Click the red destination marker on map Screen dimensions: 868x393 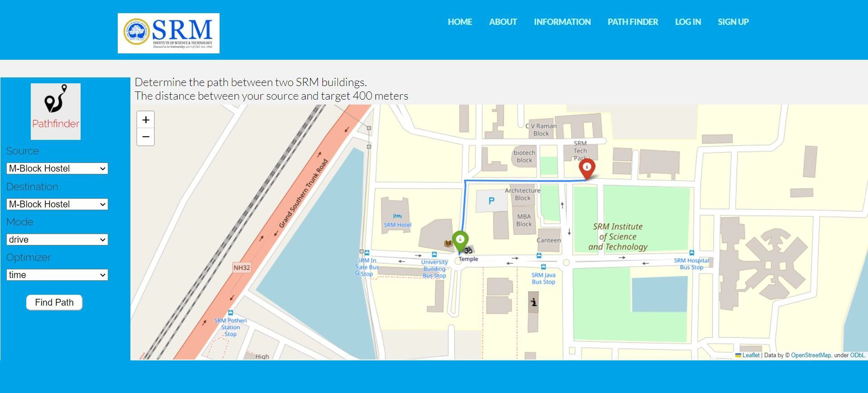[587, 169]
